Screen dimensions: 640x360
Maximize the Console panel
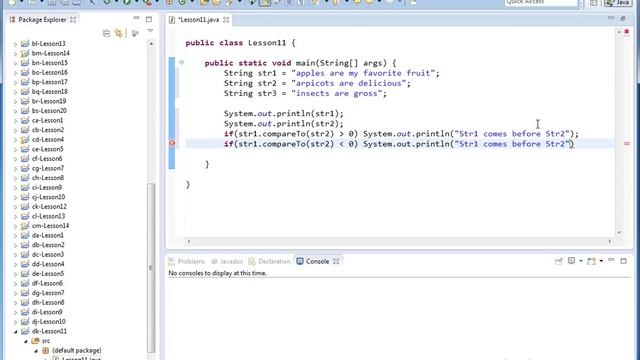coord(623,261)
